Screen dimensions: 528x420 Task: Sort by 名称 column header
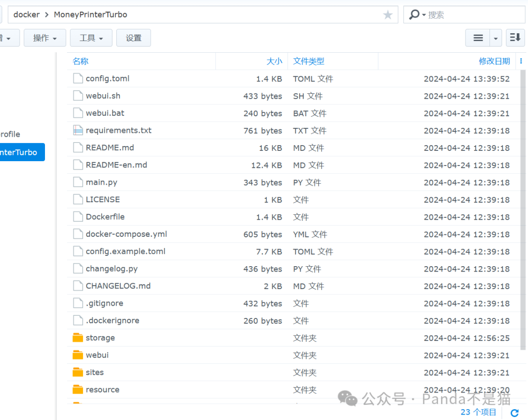[x=81, y=61]
